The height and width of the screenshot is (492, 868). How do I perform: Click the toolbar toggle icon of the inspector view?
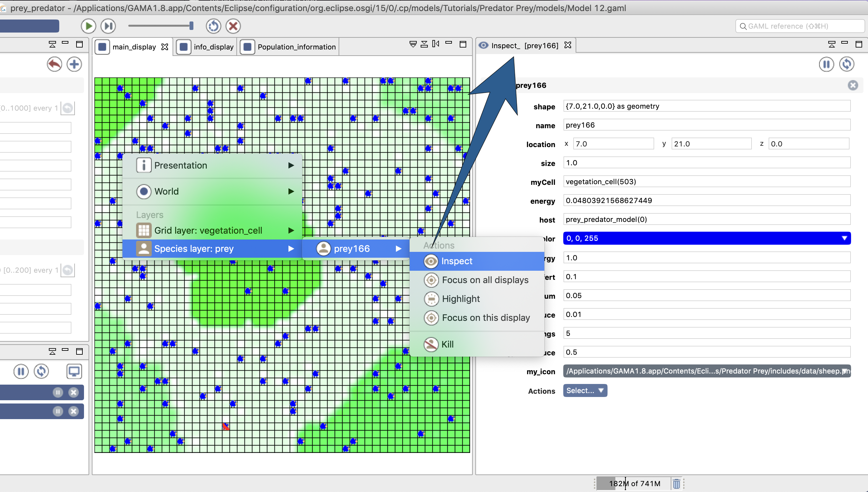pos(832,44)
